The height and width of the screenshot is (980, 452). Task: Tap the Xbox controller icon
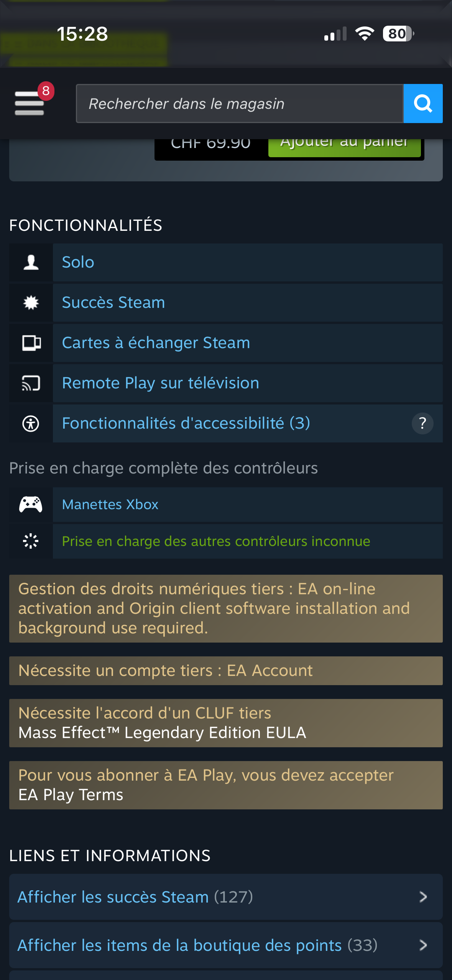31,505
